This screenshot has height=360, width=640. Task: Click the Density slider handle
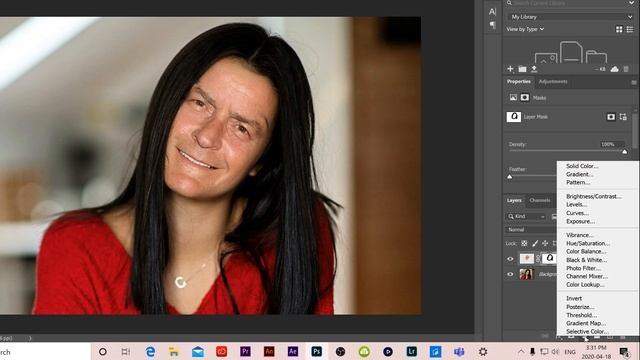coord(624,152)
